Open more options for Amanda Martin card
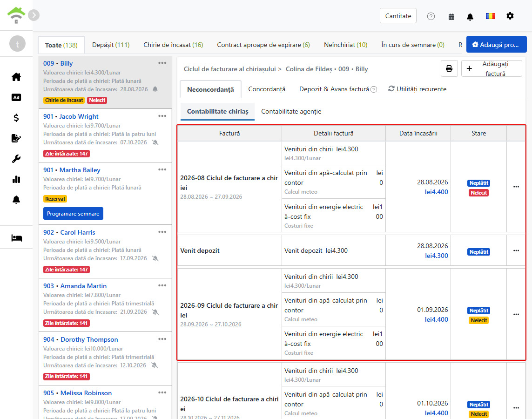 (x=162, y=285)
